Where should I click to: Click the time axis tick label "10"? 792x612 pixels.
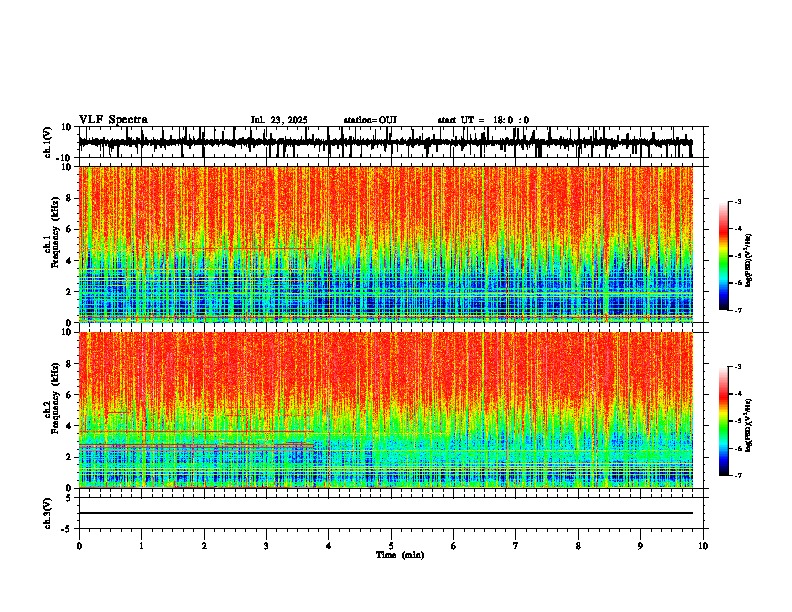click(x=703, y=546)
